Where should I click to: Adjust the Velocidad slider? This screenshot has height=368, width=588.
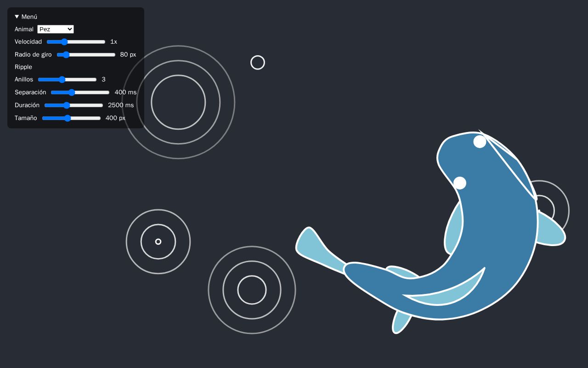(76, 42)
